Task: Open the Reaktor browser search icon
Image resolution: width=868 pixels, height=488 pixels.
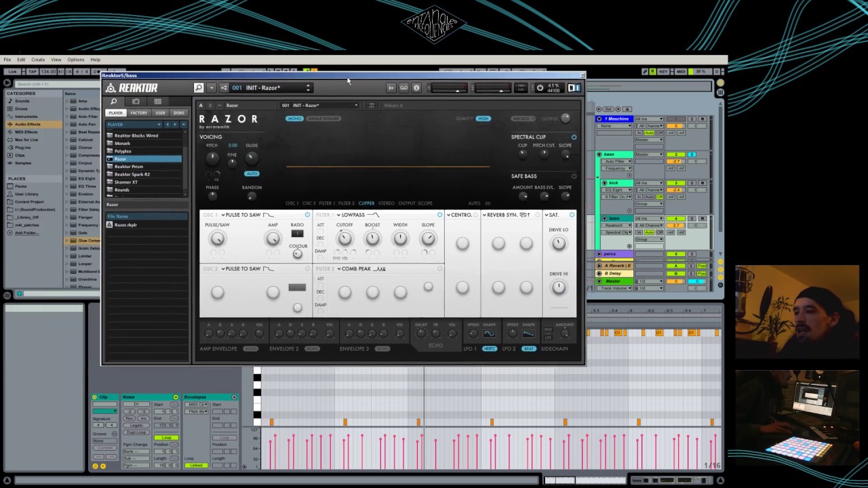Action: tap(114, 102)
